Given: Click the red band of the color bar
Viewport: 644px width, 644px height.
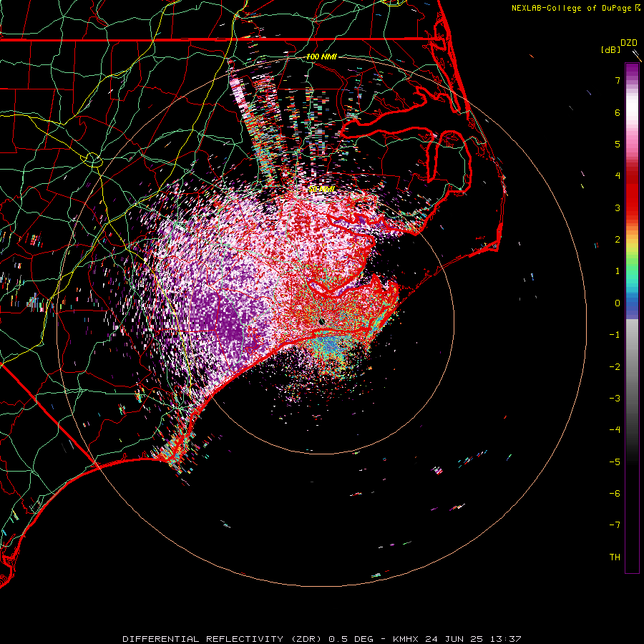Looking at the screenshot, I should pos(632,193).
